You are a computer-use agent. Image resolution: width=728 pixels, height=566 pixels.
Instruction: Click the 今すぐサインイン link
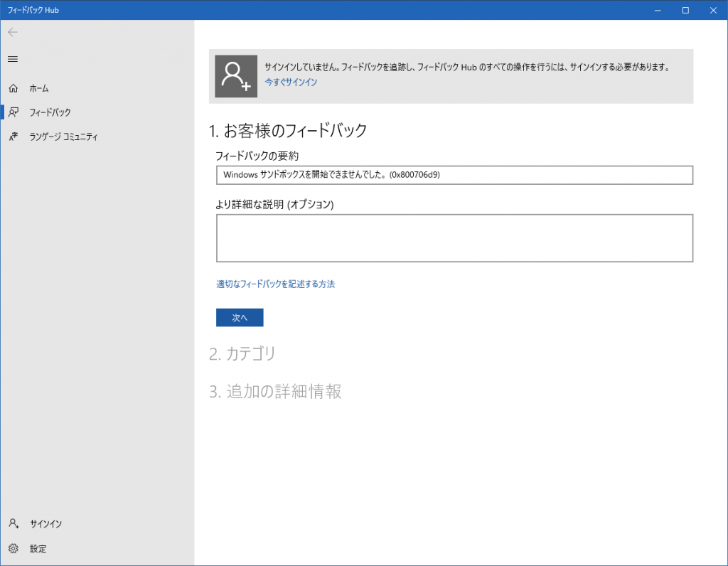point(291,82)
